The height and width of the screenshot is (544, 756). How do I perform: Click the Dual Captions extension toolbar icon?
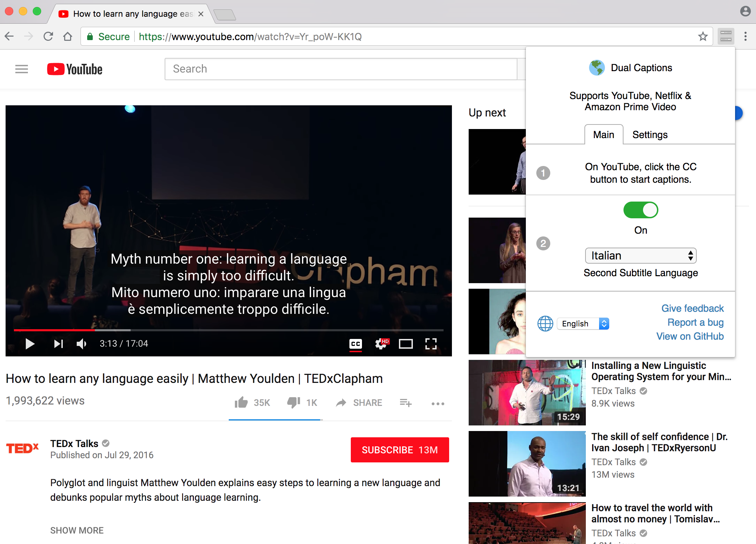[726, 36]
